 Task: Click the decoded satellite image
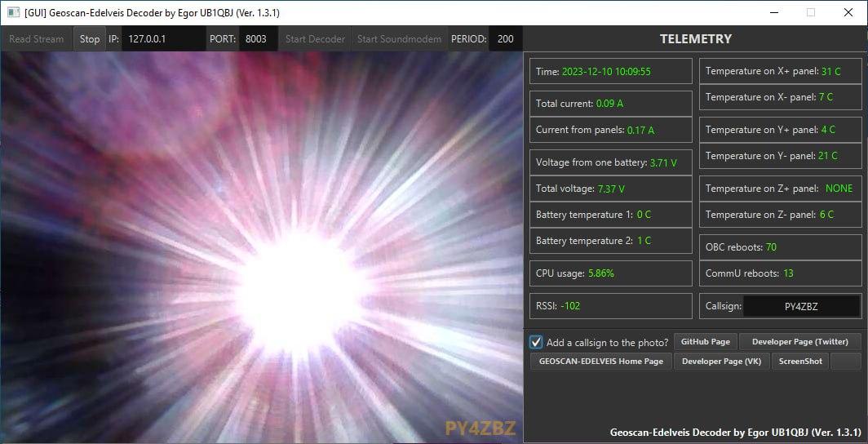coord(262,247)
